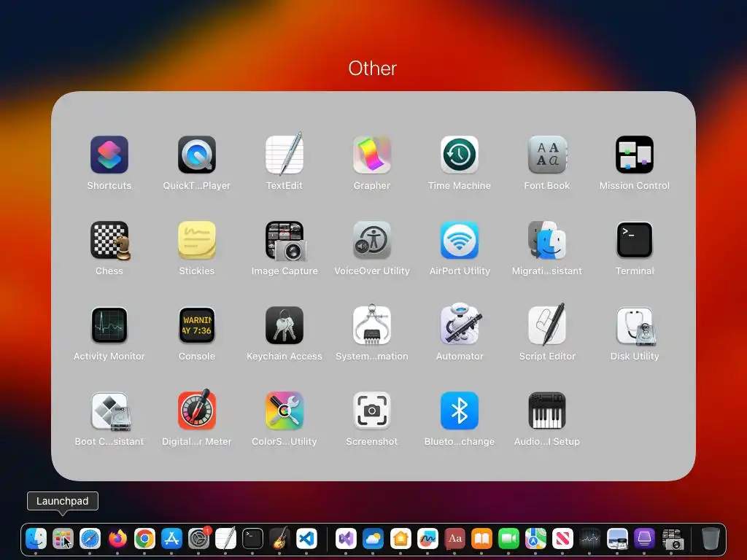Launch the Home app from the dock
The image size is (747, 560).
pos(400,539)
